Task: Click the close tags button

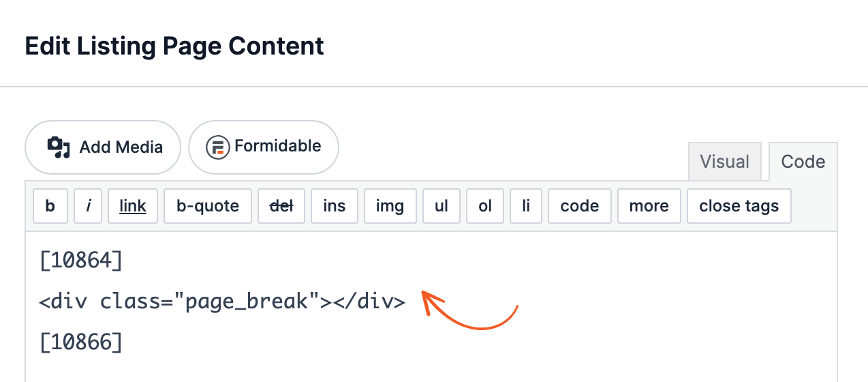Action: coord(739,206)
